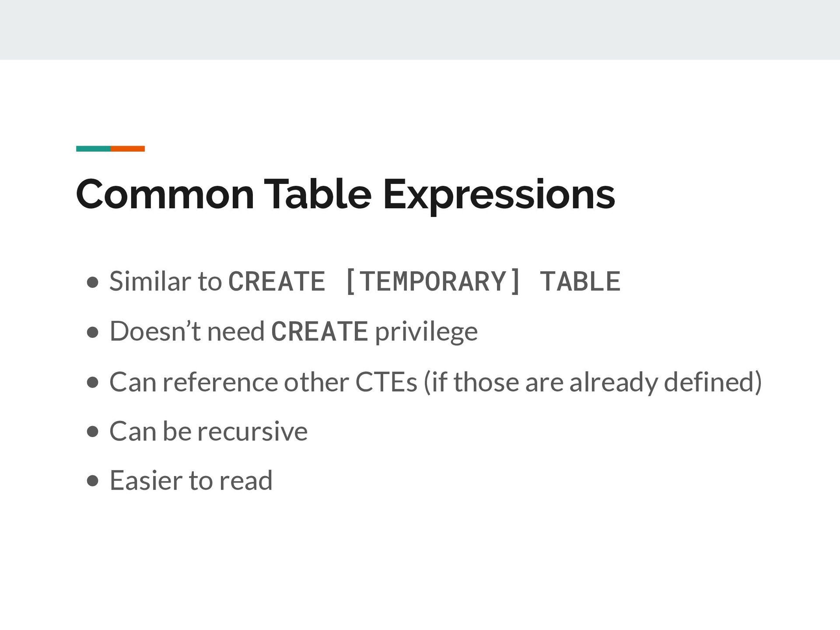Click the "Easier to read" bullet text

click(191, 480)
